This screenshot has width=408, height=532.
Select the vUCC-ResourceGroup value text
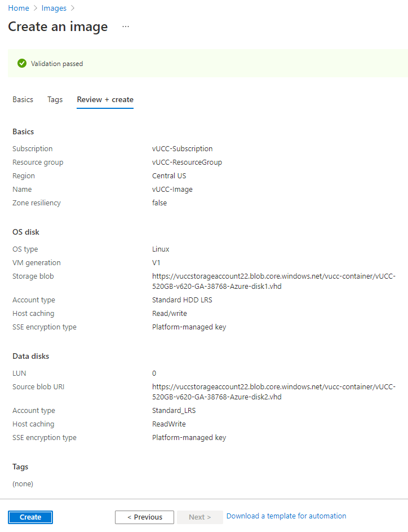(187, 162)
